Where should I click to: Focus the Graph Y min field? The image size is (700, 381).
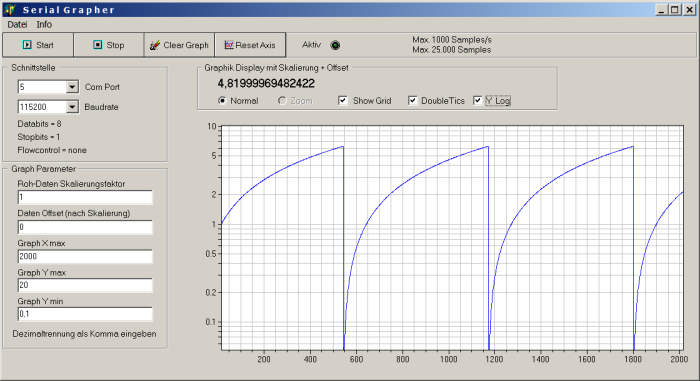coord(85,314)
